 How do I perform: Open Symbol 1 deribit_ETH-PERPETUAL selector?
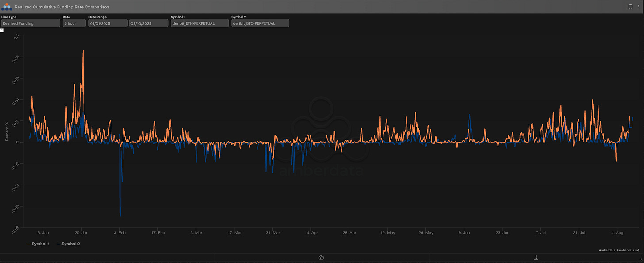pos(200,23)
